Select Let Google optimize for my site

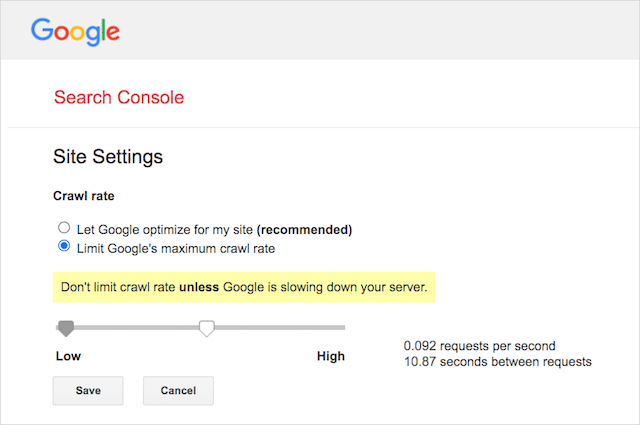64,227
